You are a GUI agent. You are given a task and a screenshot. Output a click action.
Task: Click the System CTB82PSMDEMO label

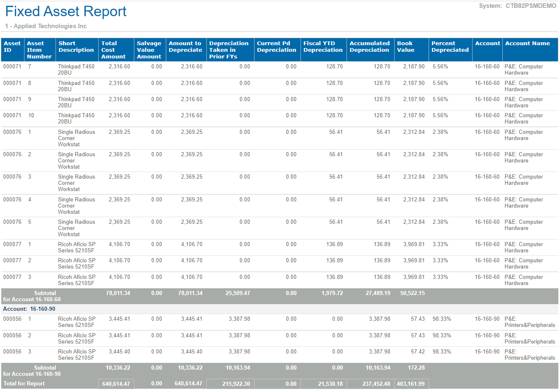(x=517, y=6)
